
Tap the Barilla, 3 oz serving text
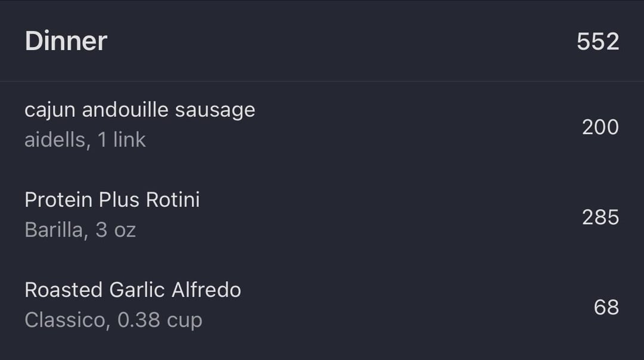click(x=80, y=230)
